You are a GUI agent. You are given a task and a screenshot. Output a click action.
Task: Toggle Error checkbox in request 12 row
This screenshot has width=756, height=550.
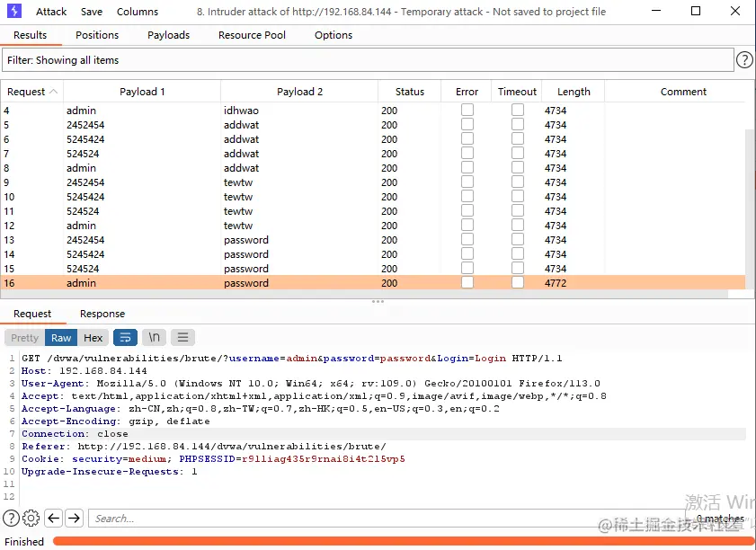(x=467, y=225)
